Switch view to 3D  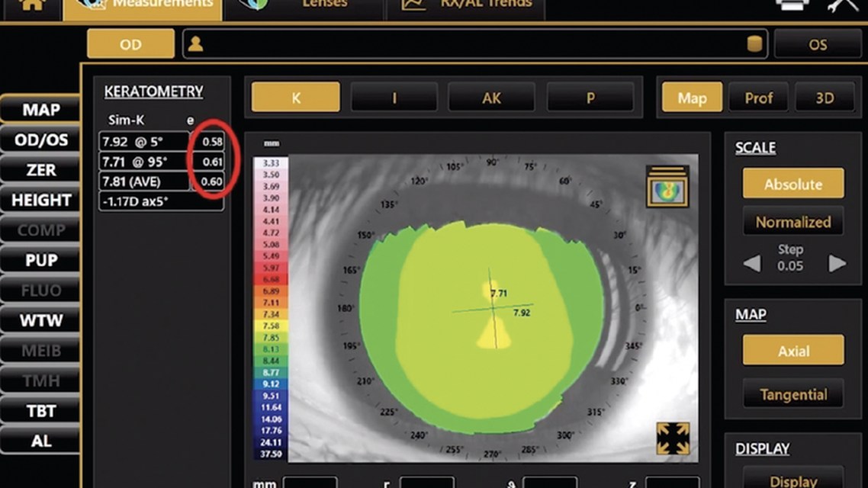coord(825,98)
